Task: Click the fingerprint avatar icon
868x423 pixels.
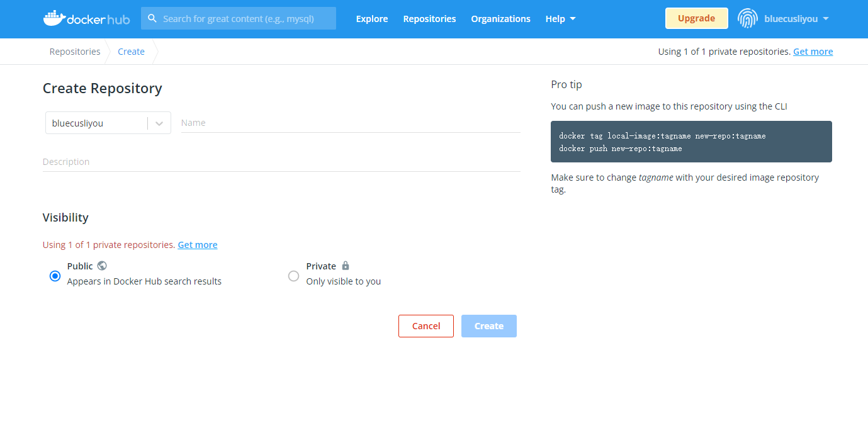Action: pos(748,18)
